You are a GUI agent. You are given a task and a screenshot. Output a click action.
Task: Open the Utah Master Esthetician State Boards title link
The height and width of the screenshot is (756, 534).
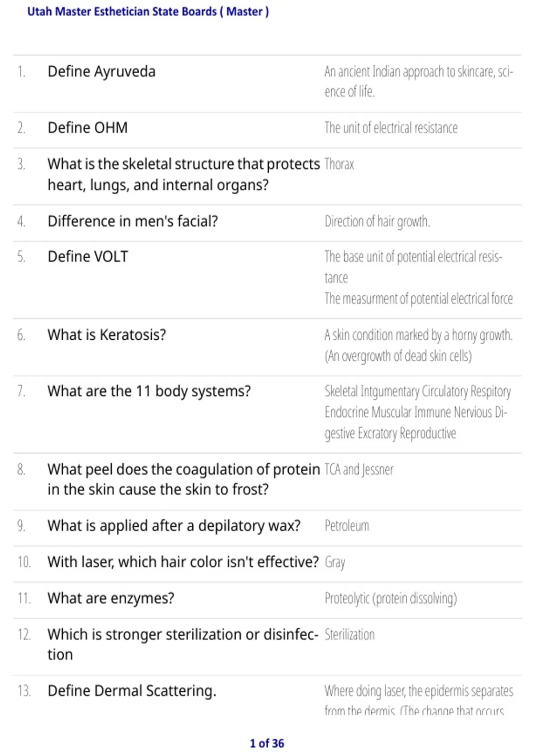(x=148, y=12)
